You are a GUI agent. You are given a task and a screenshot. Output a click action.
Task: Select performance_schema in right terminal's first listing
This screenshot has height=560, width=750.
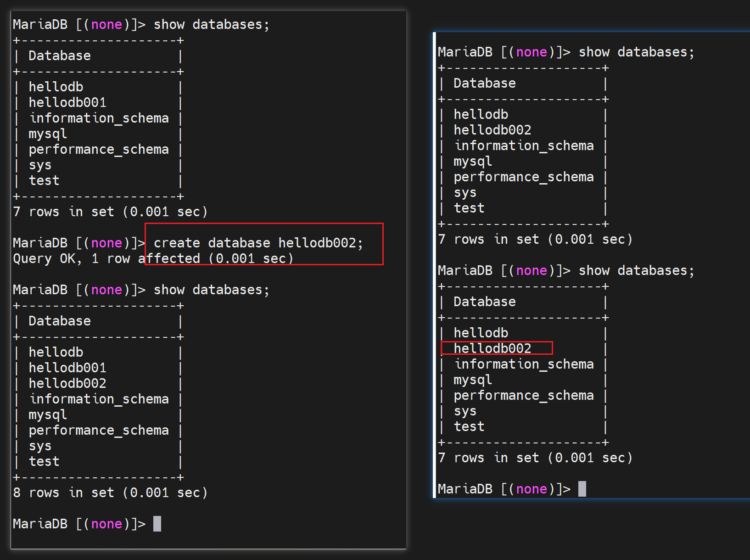click(x=524, y=177)
